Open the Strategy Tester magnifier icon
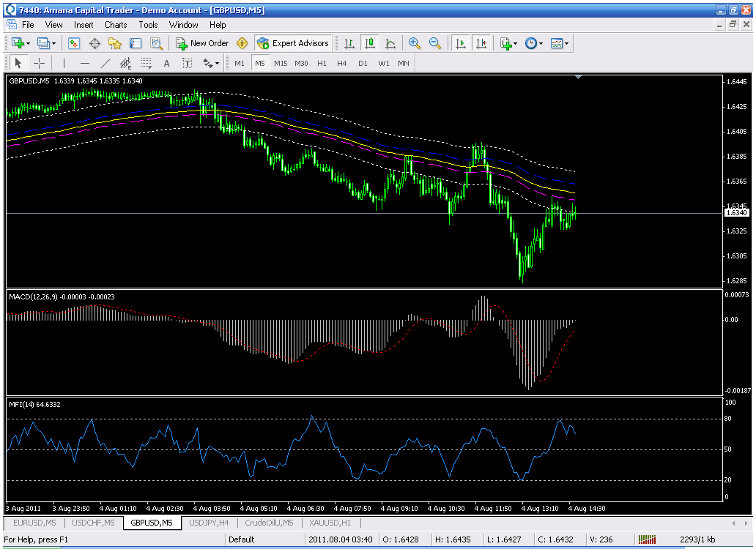The height and width of the screenshot is (549, 756). coord(156,43)
